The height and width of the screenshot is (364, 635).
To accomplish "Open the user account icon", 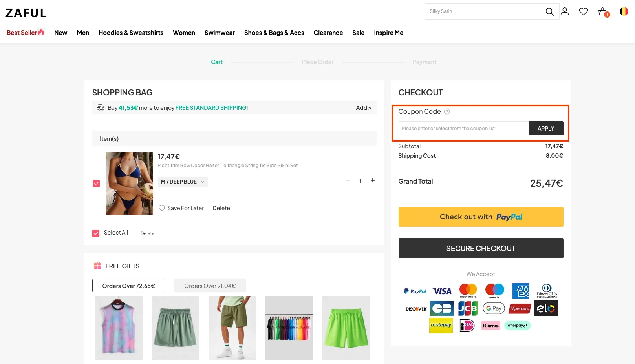I will click(x=565, y=12).
